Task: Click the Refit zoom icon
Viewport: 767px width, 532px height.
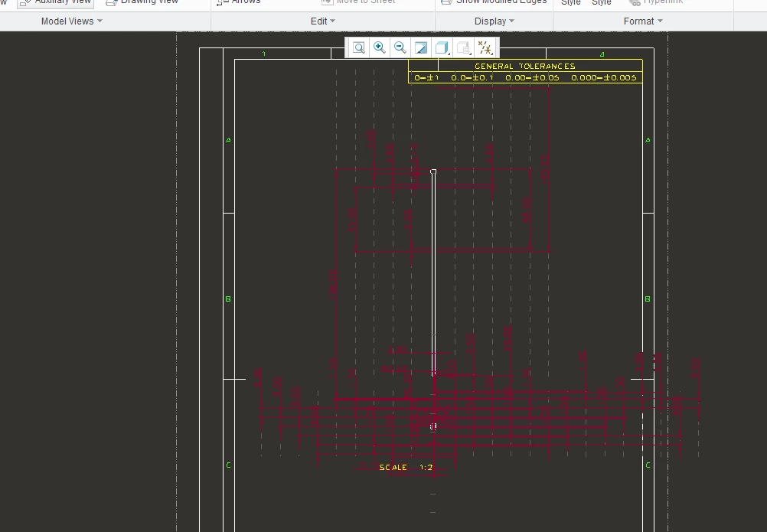Action: coord(358,47)
